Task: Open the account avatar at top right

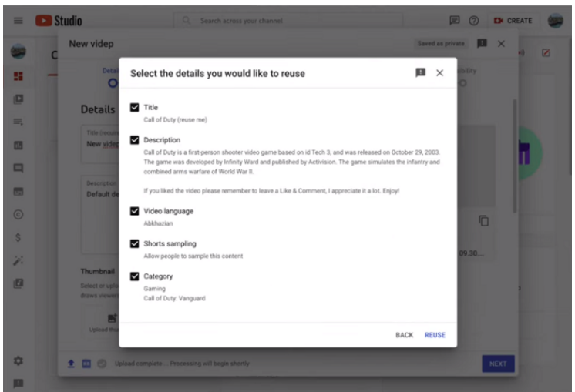Action: tap(555, 21)
